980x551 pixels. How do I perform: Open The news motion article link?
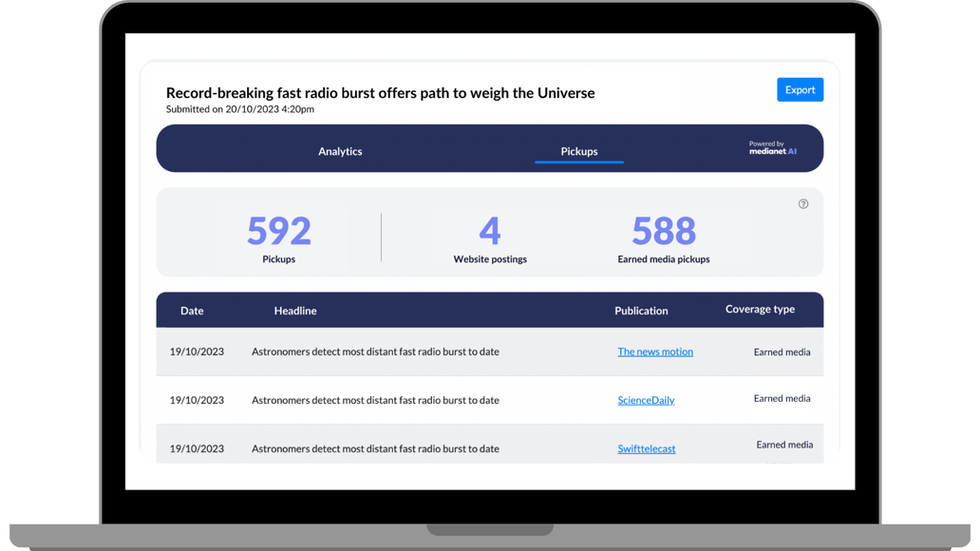(x=655, y=351)
